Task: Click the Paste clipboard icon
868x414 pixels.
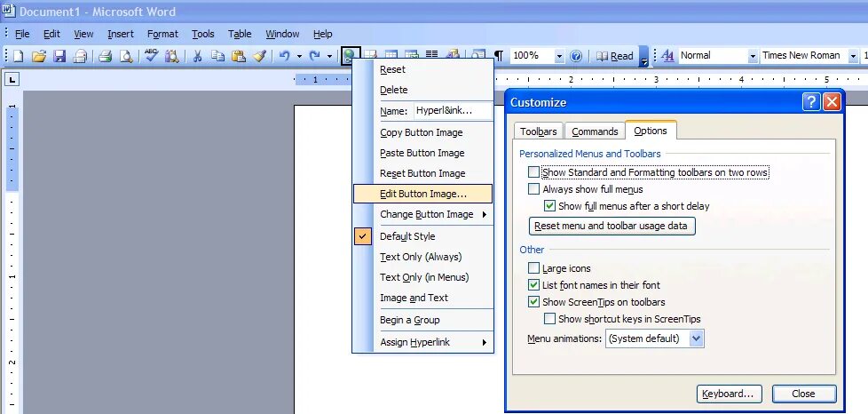Action: click(x=239, y=55)
